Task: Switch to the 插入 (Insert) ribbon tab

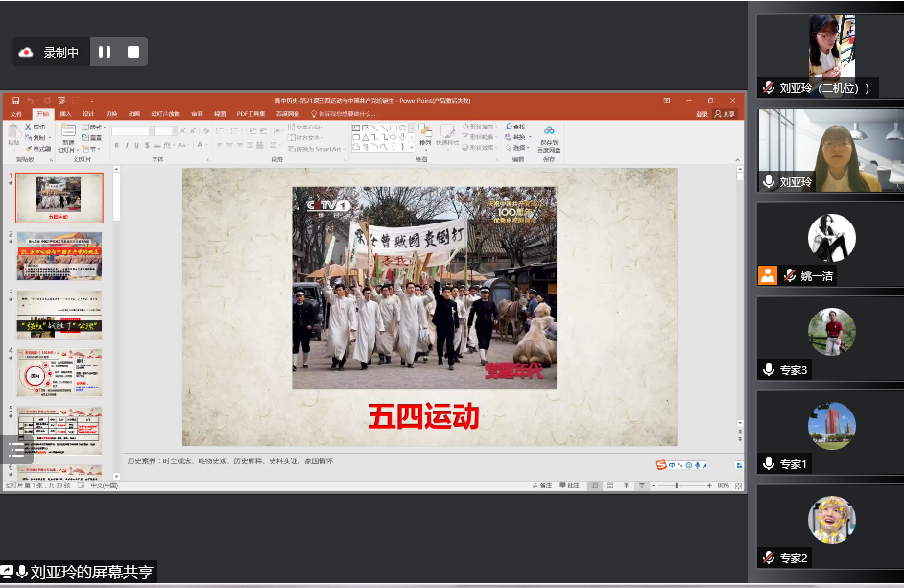Action: [65, 114]
